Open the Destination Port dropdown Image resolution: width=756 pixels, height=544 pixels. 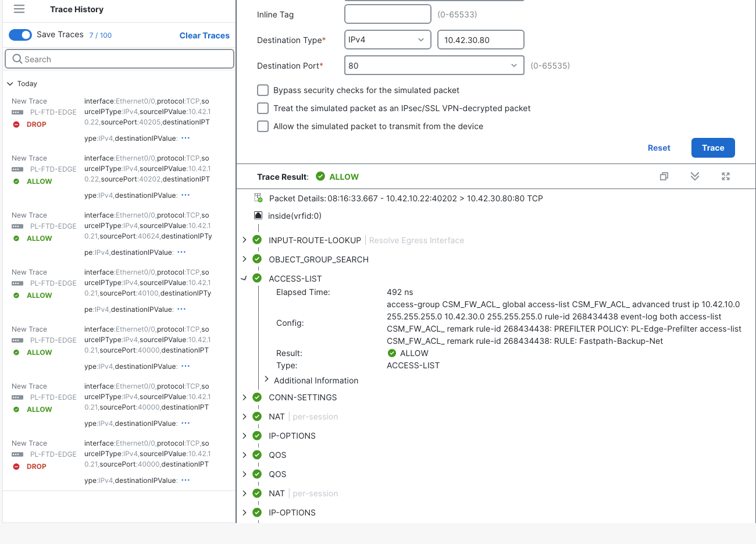pyautogui.click(x=434, y=65)
